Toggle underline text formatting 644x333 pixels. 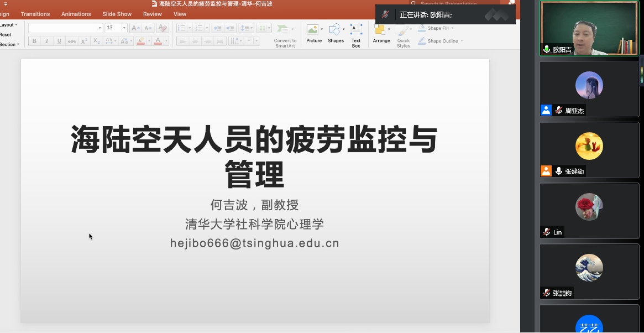point(59,41)
